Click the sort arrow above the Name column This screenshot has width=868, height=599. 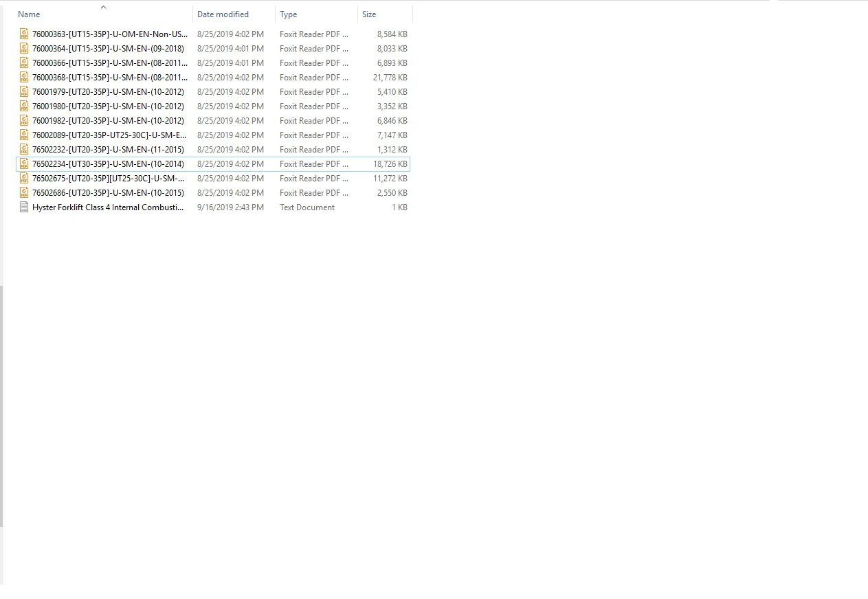pos(103,7)
